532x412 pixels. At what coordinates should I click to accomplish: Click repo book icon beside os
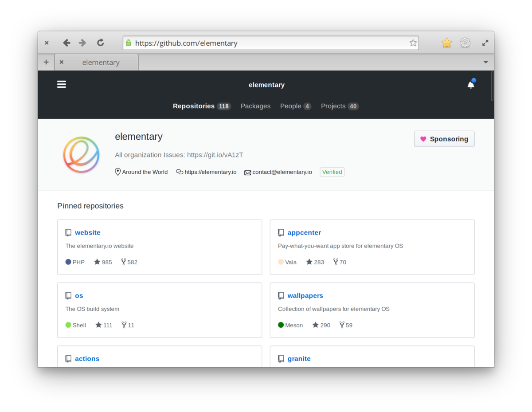click(x=68, y=296)
